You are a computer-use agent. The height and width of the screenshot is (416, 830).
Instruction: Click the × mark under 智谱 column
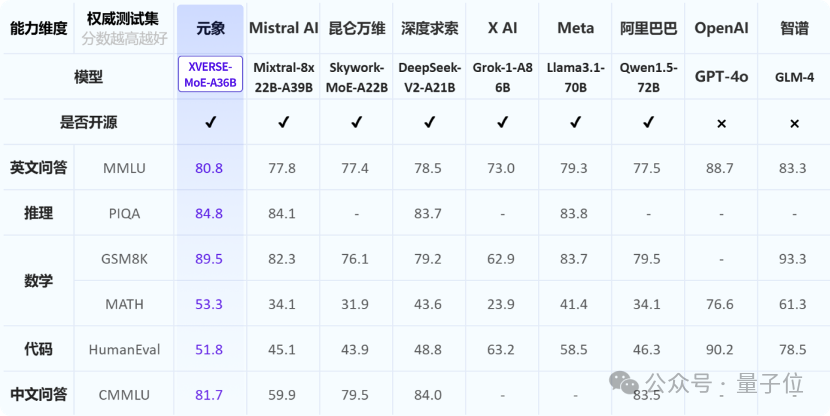coord(795,124)
